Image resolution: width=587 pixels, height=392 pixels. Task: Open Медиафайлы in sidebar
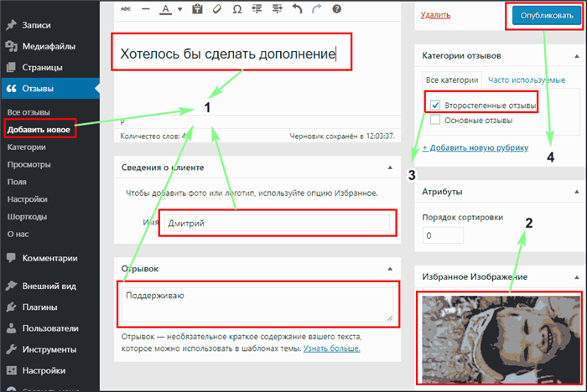coord(50,46)
